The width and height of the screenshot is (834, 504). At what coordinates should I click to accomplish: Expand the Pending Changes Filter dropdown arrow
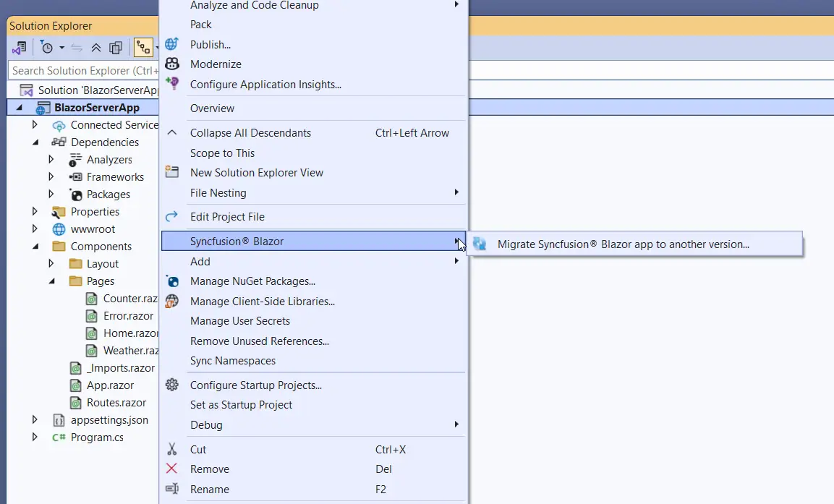tap(61, 47)
